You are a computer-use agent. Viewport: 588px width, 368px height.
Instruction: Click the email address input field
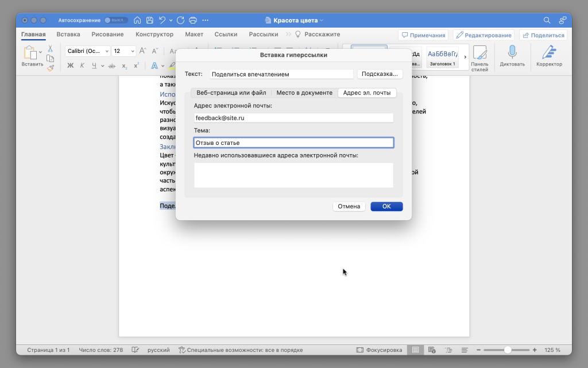click(293, 118)
